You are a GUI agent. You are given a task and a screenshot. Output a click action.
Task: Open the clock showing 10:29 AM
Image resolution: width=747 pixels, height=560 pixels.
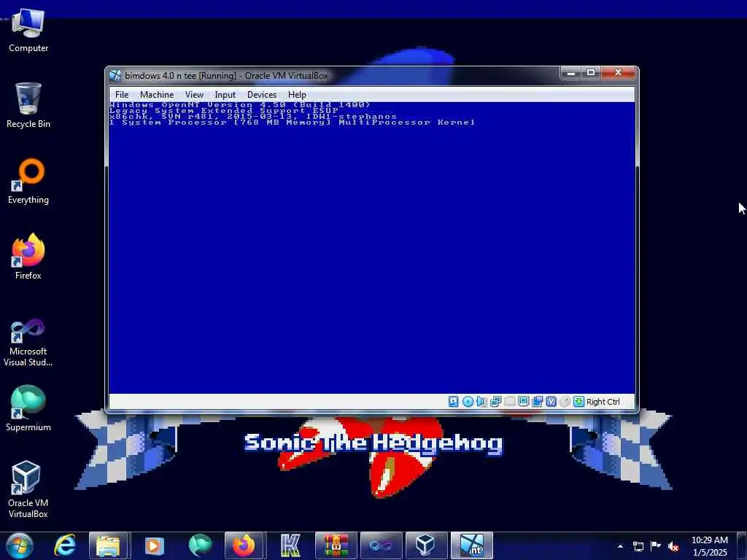click(710, 546)
